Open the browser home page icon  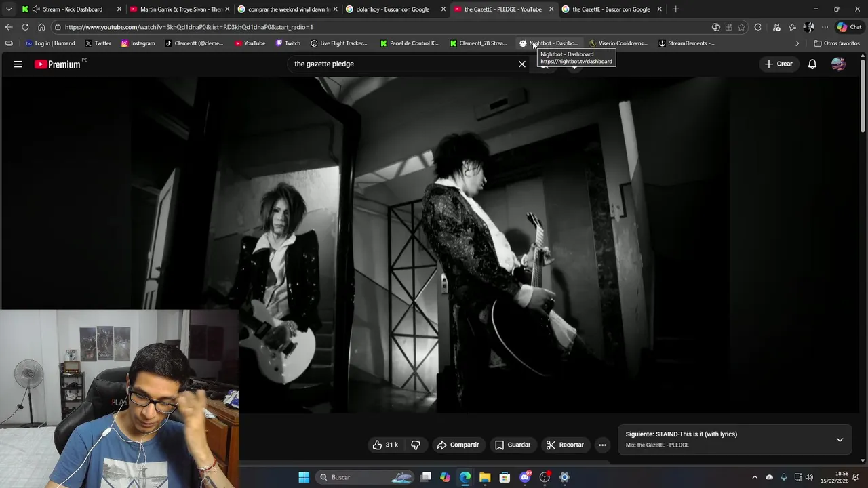click(41, 27)
